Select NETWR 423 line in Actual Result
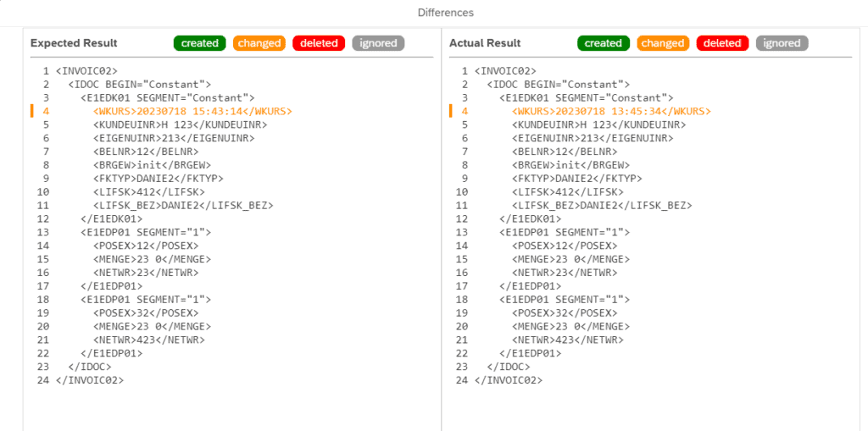The height and width of the screenshot is (431, 868). point(567,340)
